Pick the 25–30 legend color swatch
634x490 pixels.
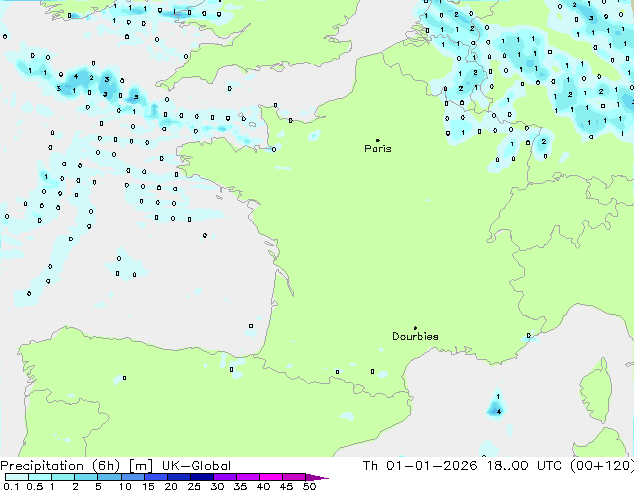pos(201,477)
